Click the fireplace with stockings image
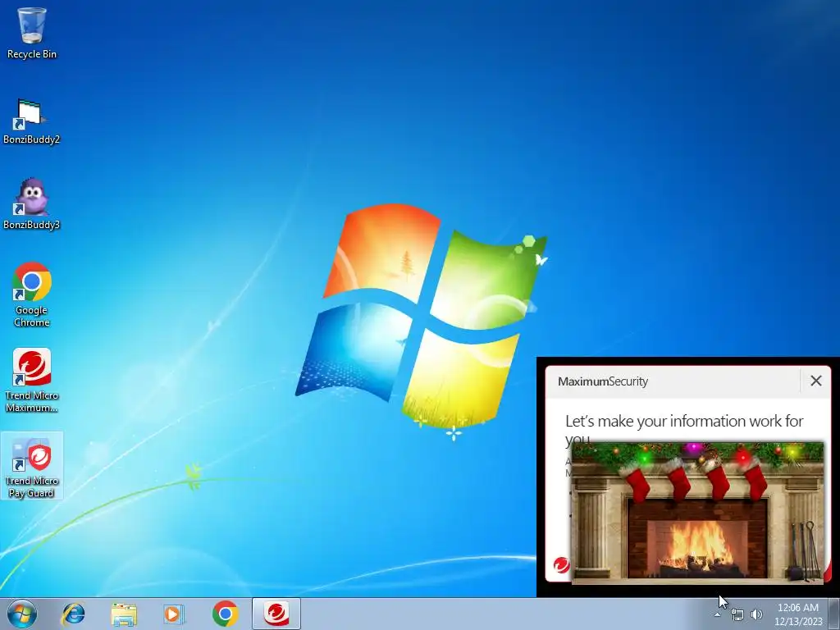The image size is (840, 630). [x=697, y=513]
